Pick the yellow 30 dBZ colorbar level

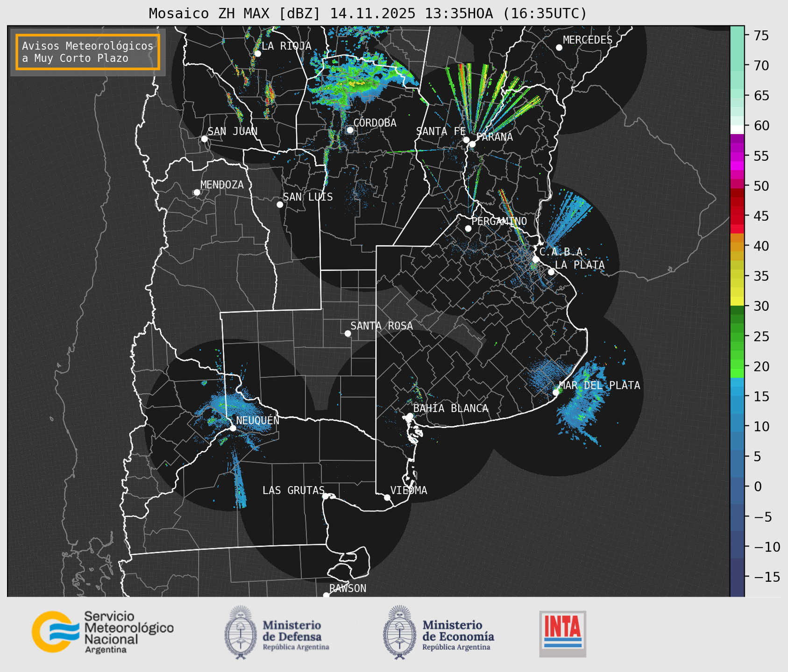(x=737, y=301)
